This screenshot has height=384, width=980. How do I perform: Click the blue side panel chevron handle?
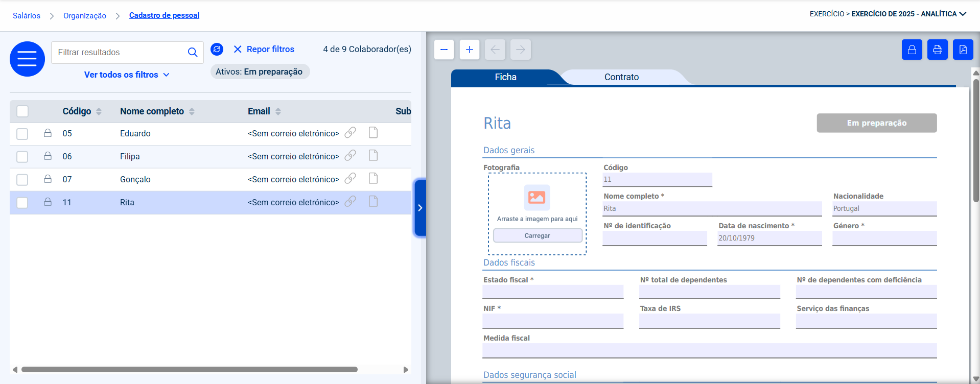(420, 208)
